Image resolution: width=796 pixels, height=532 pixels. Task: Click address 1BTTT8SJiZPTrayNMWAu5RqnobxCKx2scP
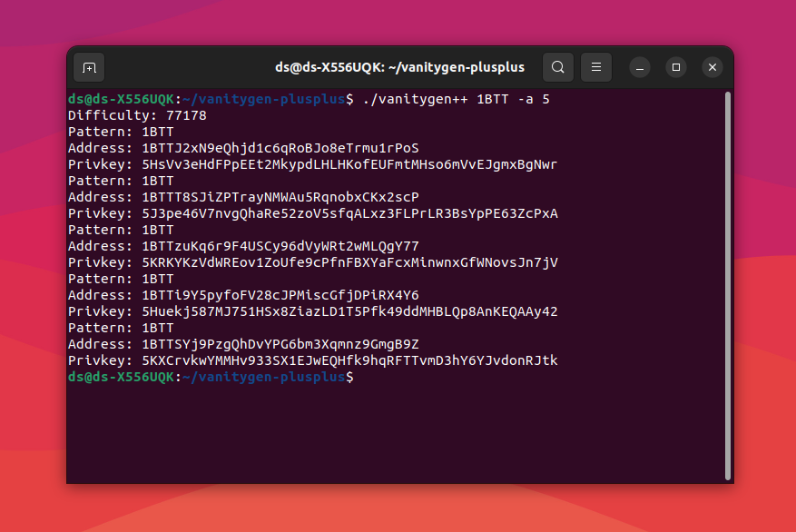[x=280, y=197]
